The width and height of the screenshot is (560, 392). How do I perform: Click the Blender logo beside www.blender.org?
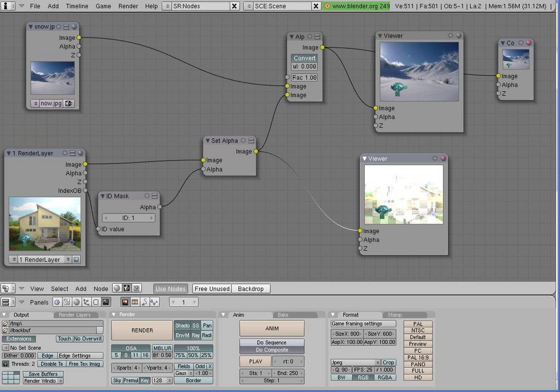pos(327,6)
